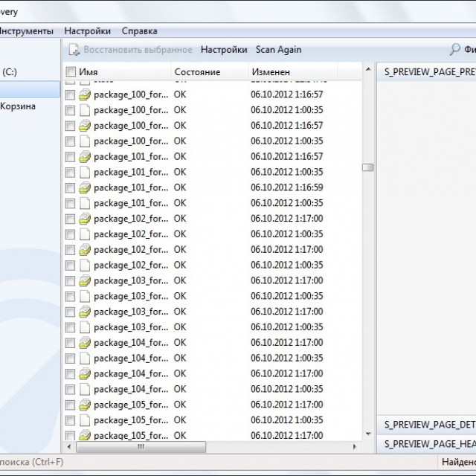Check the box for first package_105_for file
The image size is (476, 476).
click(x=71, y=405)
